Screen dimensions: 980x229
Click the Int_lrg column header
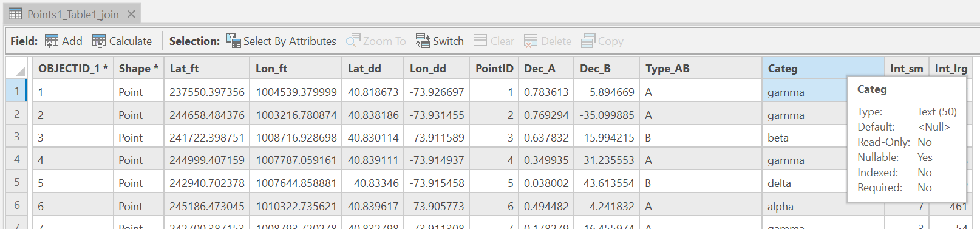(951, 68)
